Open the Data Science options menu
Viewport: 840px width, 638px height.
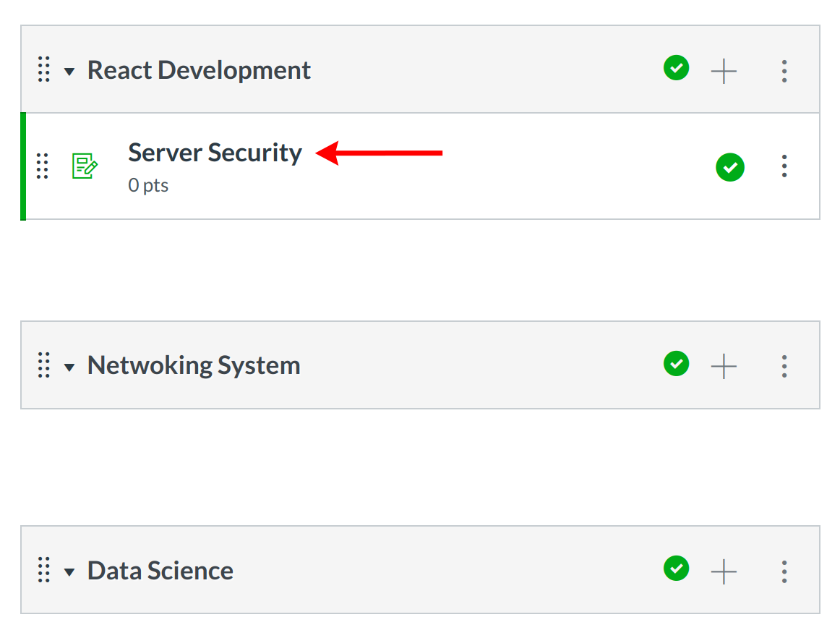784,571
